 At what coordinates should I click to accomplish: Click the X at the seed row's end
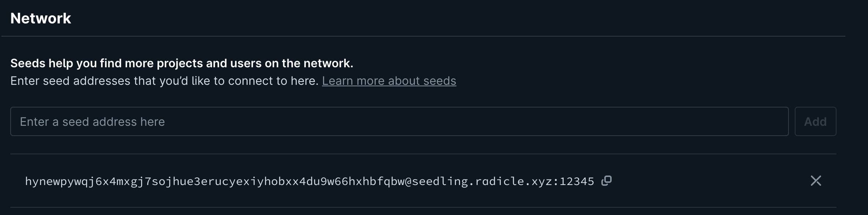(816, 181)
